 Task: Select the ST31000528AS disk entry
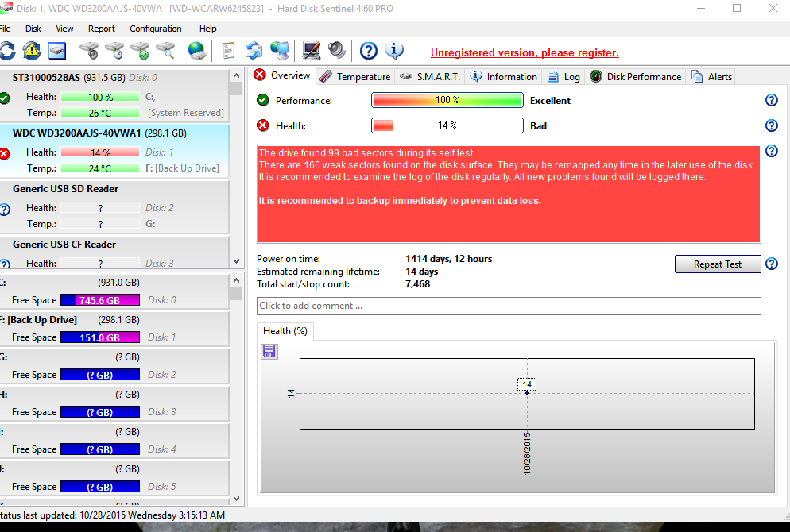tap(114, 95)
